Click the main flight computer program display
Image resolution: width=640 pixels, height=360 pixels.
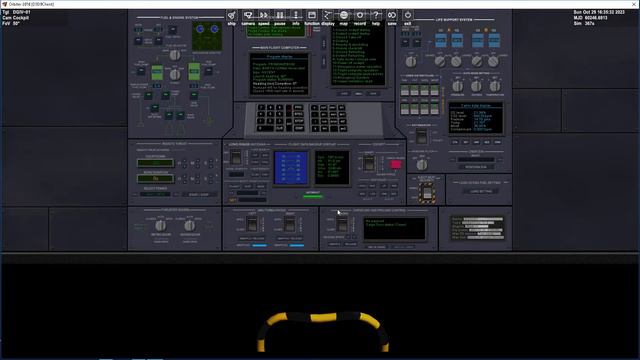point(279,74)
